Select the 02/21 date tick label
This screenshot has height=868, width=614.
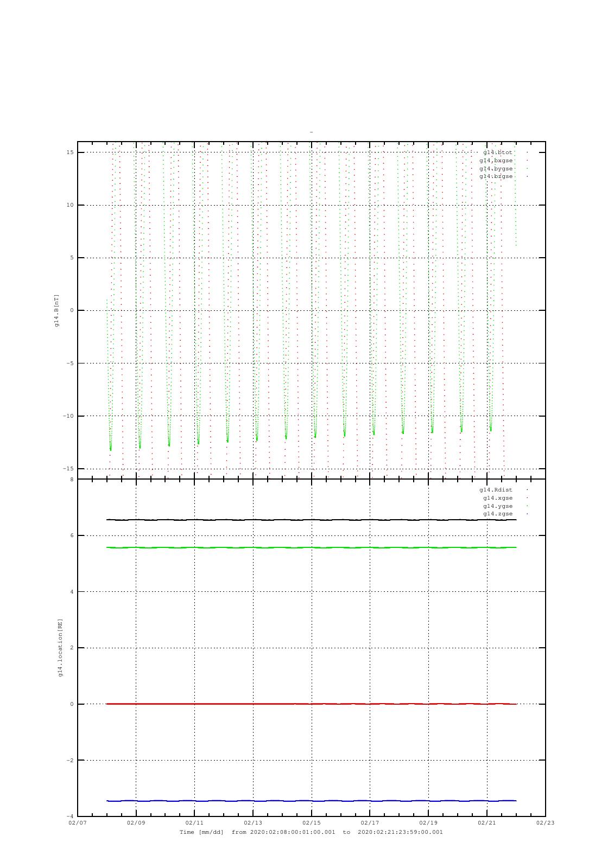pyautogui.click(x=487, y=822)
